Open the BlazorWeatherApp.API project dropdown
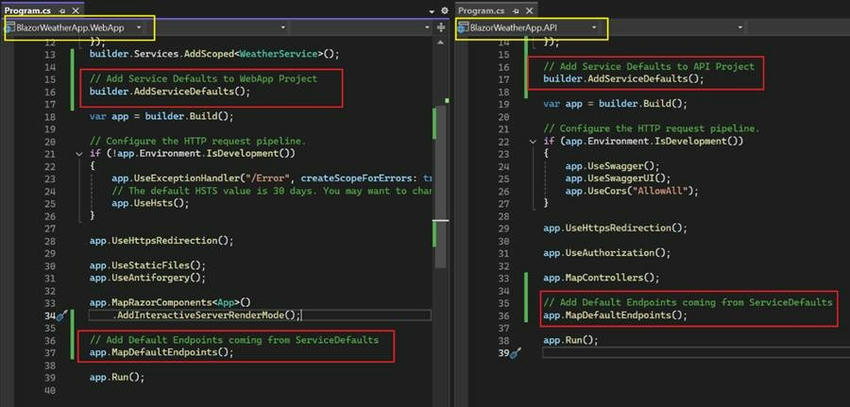Screen dimensions: 850x407 [x=533, y=27]
